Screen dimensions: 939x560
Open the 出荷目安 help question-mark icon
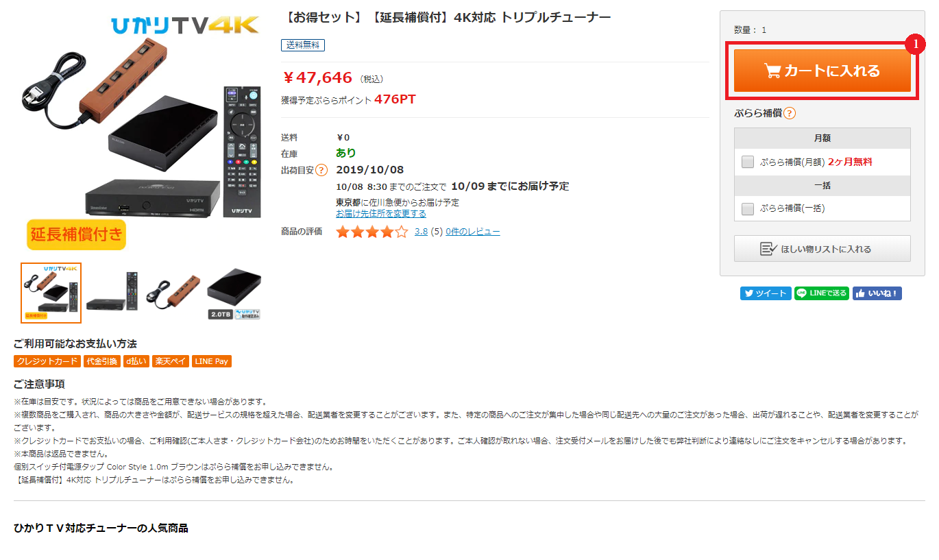[321, 170]
